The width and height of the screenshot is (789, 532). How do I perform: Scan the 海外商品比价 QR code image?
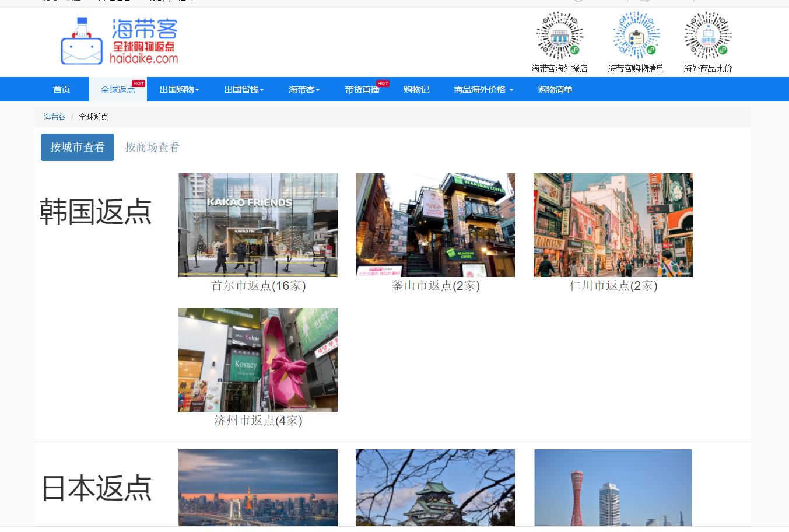pos(707,35)
